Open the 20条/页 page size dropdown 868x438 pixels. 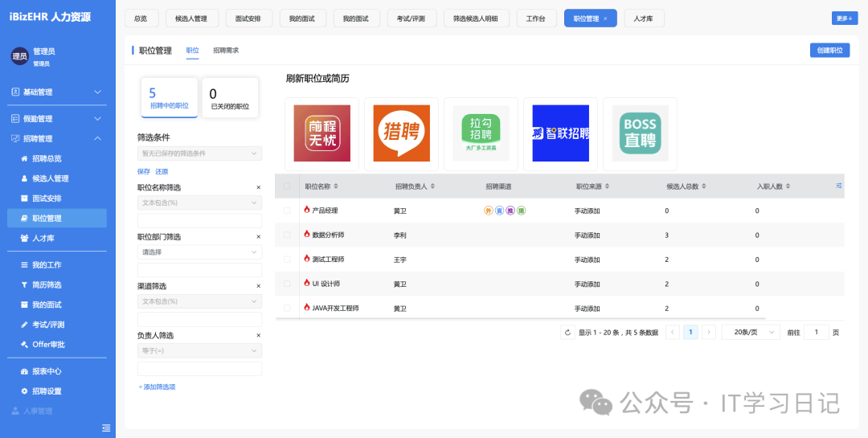click(x=750, y=332)
